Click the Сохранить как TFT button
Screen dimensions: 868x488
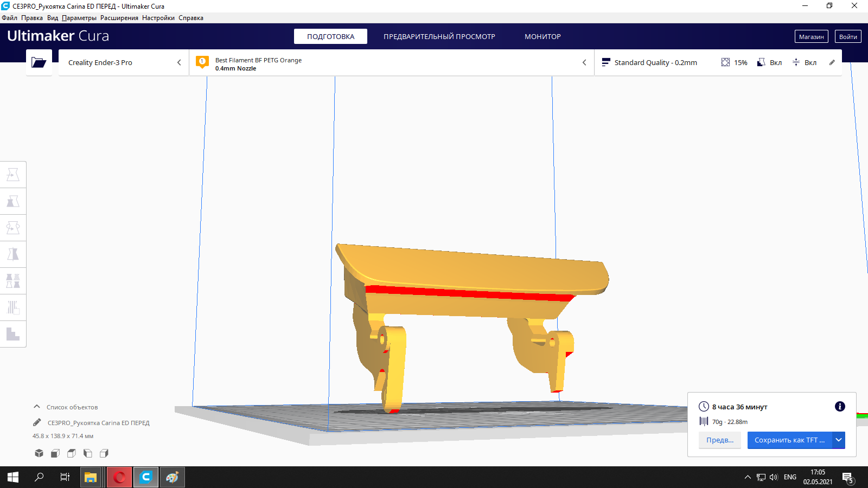click(790, 440)
